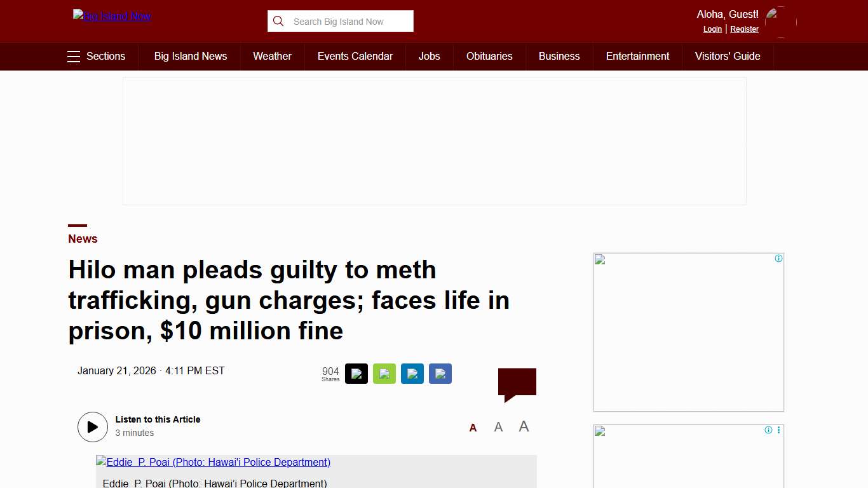Open the Sections hamburger menu icon
The image size is (868, 488).
pos(74,56)
